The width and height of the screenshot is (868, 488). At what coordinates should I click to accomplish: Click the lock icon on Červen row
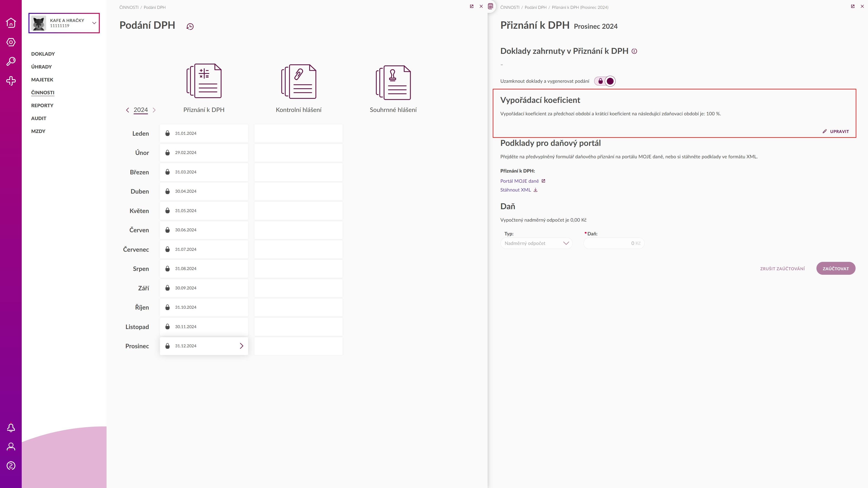point(167,230)
